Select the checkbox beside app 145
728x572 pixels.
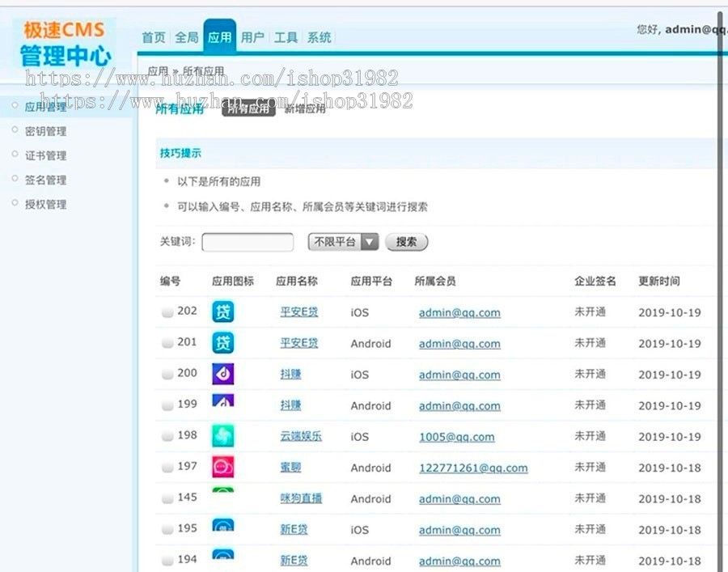coord(167,498)
